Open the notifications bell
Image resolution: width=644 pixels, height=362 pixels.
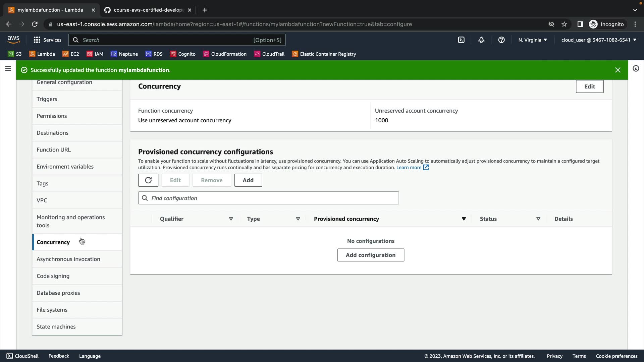pos(481,40)
